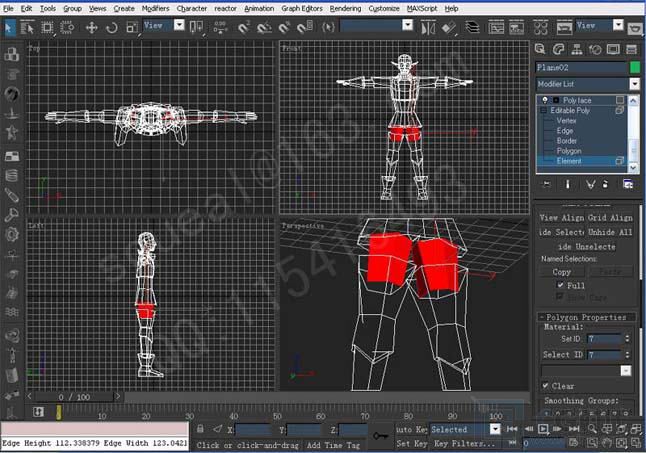
Task: Click the Configure Modifier Sets icon
Action: click(x=628, y=184)
